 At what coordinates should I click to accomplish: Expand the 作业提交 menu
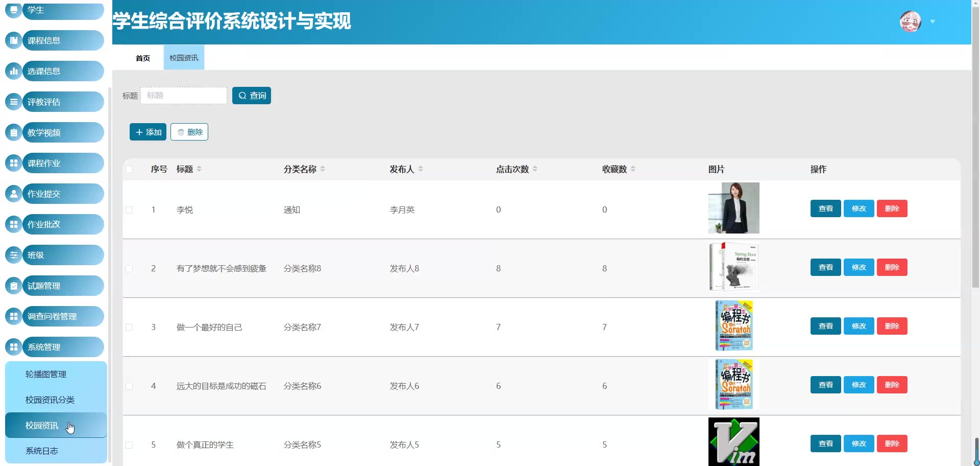(63, 194)
